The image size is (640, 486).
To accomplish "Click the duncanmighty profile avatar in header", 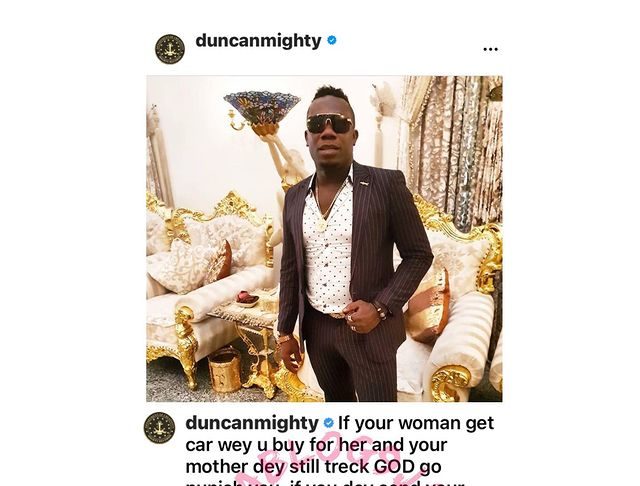I will [170, 49].
